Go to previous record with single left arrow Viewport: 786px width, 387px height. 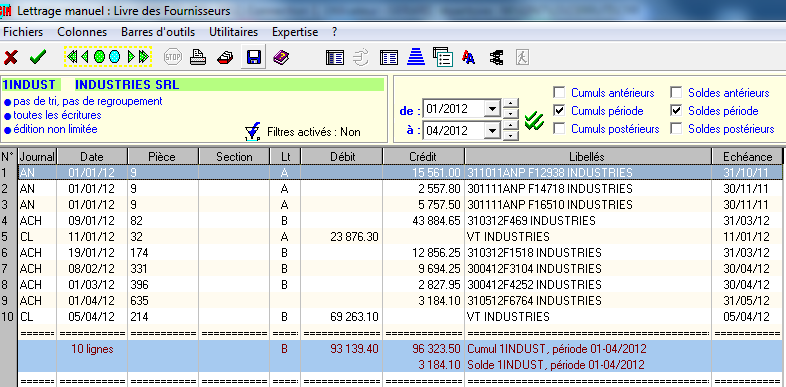point(84,57)
